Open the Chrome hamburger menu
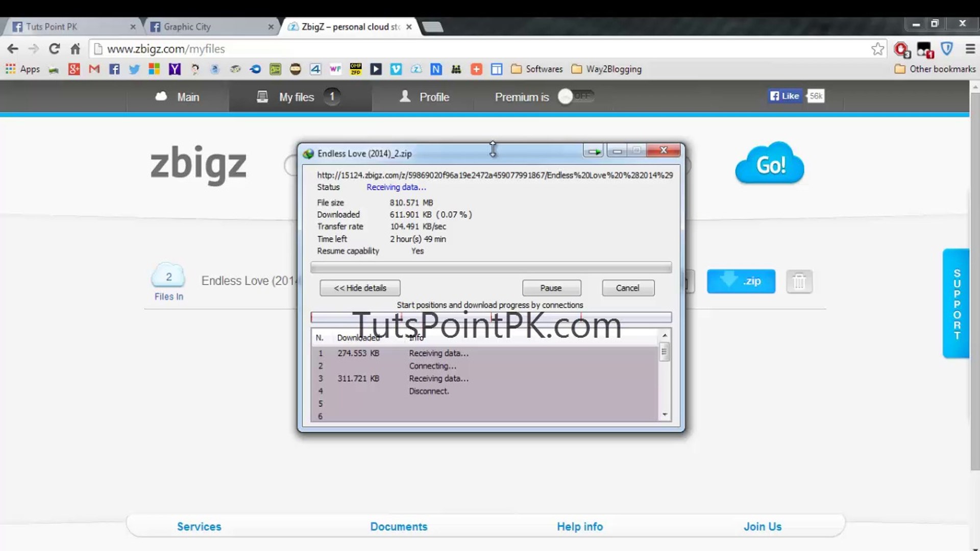The height and width of the screenshot is (551, 980). (x=970, y=49)
